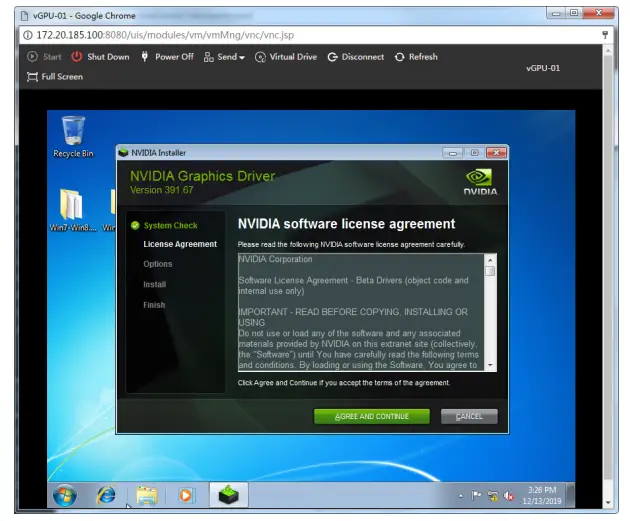Click Disconnect in the VNC toolbar

pyautogui.click(x=356, y=57)
